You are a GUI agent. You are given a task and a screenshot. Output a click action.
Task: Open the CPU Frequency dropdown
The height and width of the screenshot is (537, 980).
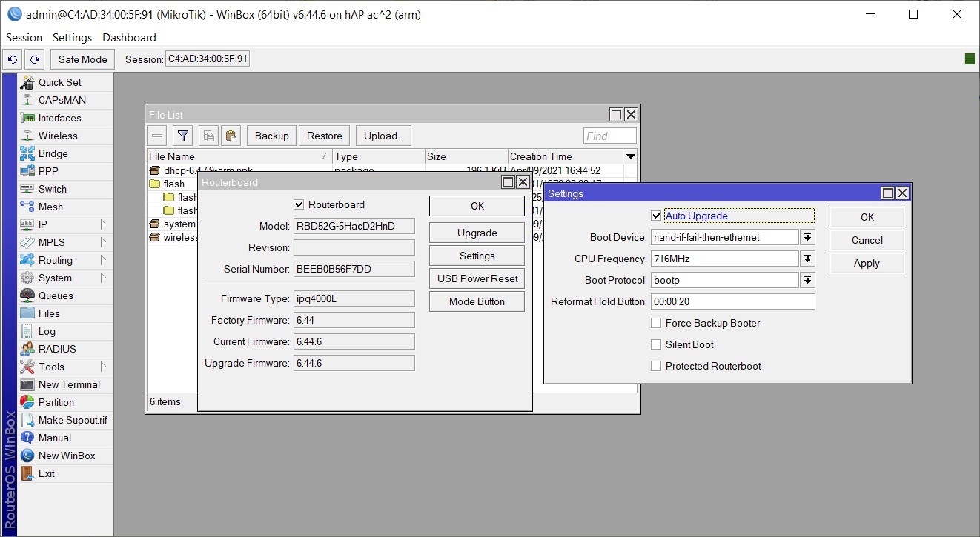coord(808,259)
